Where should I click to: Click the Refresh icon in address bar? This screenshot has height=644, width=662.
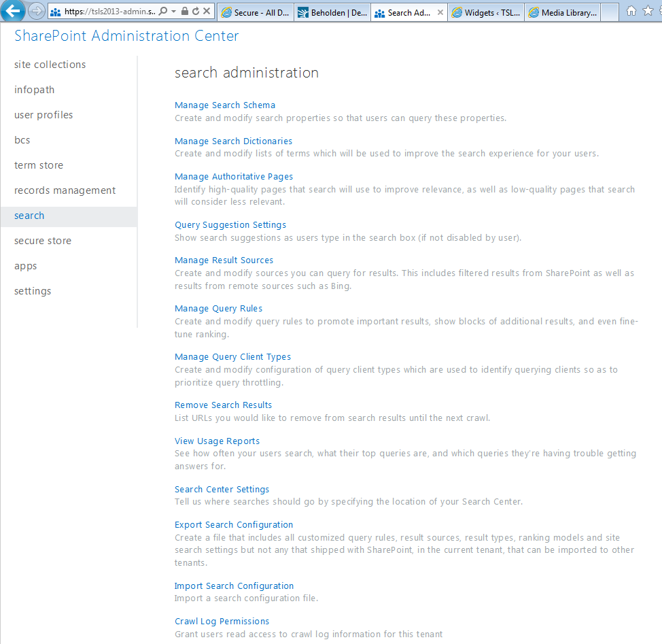point(196,12)
